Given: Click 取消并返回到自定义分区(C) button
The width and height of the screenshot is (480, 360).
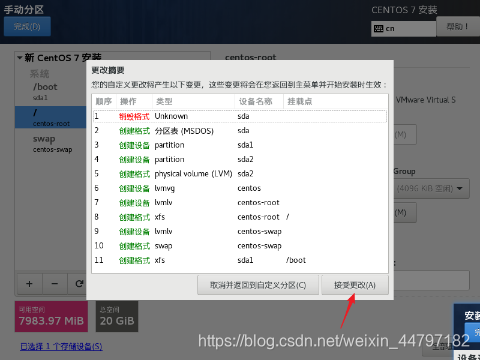Looking at the screenshot, I should tap(258, 285).
